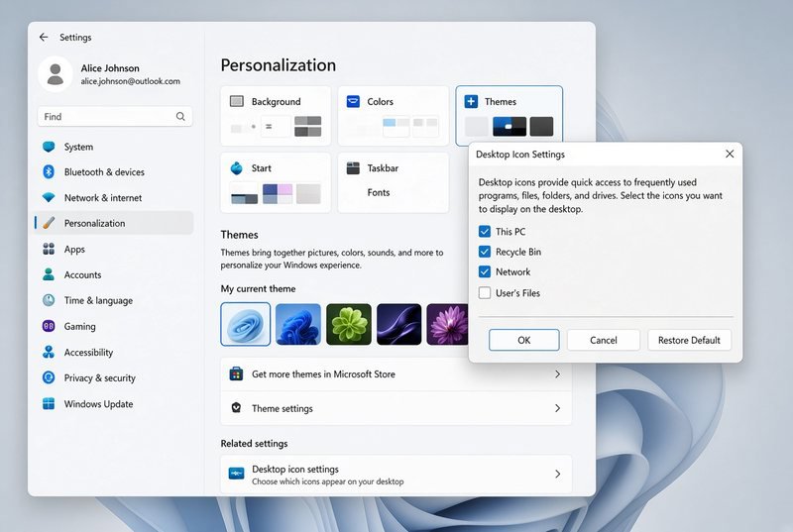Image resolution: width=793 pixels, height=532 pixels.
Task: Click the Network & internet wifi icon
Action: (49, 197)
